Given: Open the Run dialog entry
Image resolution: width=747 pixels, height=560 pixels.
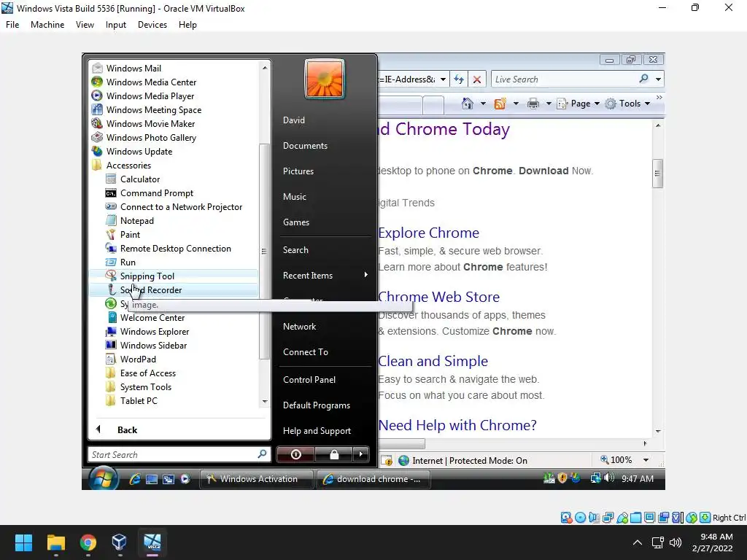Looking at the screenshot, I should (128, 262).
